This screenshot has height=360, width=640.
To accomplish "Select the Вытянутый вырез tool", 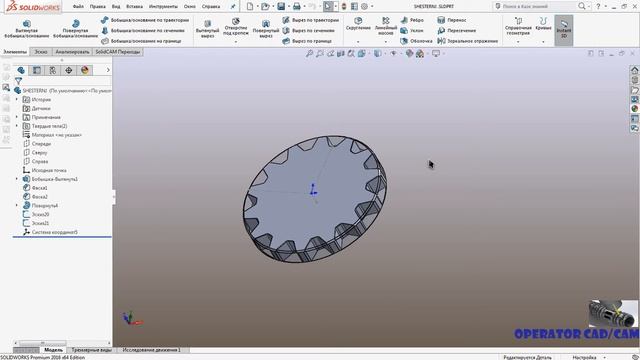I will tap(207, 29).
